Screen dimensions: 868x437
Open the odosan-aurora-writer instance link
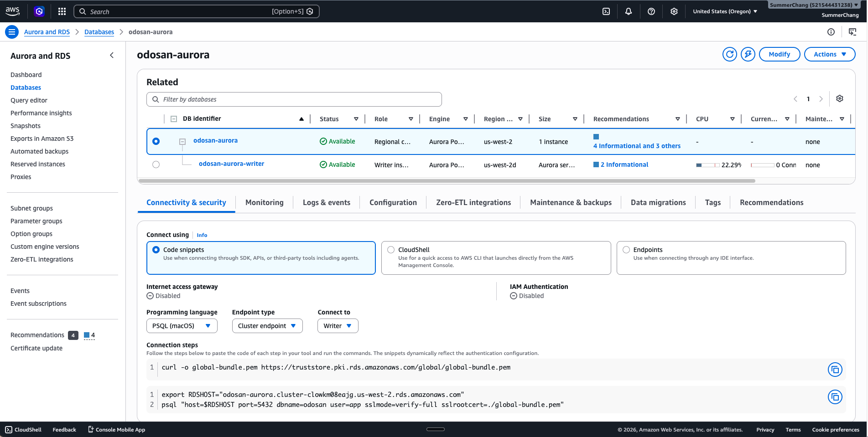[x=231, y=164]
